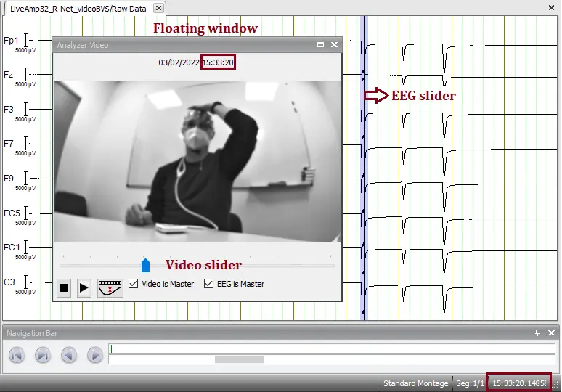Click Standard Montage in status bar
Screen dimensions: 562x392
(416, 383)
